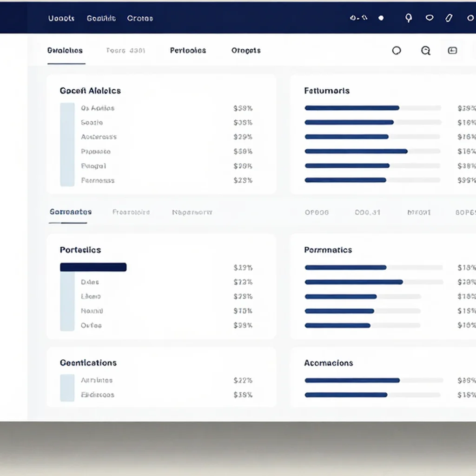
Task: Open the "Geatitits" menu in top bar
Action: coord(101,19)
